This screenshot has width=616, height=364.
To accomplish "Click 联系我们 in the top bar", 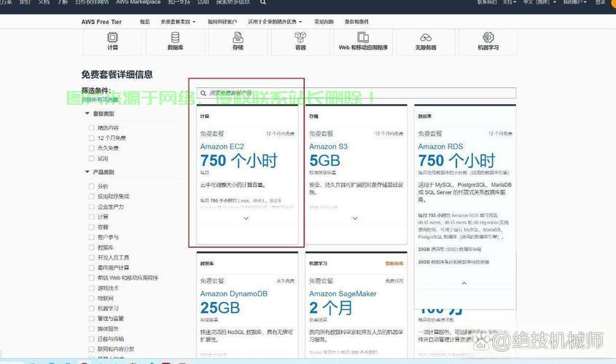I will [x=487, y=2].
